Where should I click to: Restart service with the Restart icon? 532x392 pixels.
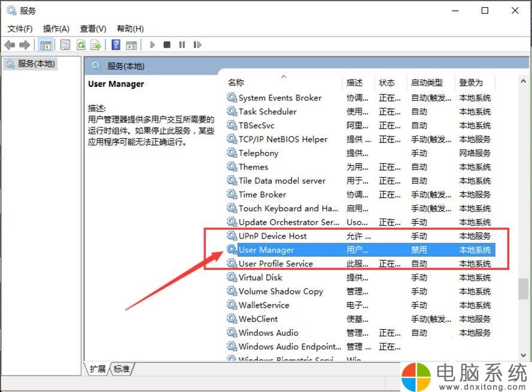[197, 45]
